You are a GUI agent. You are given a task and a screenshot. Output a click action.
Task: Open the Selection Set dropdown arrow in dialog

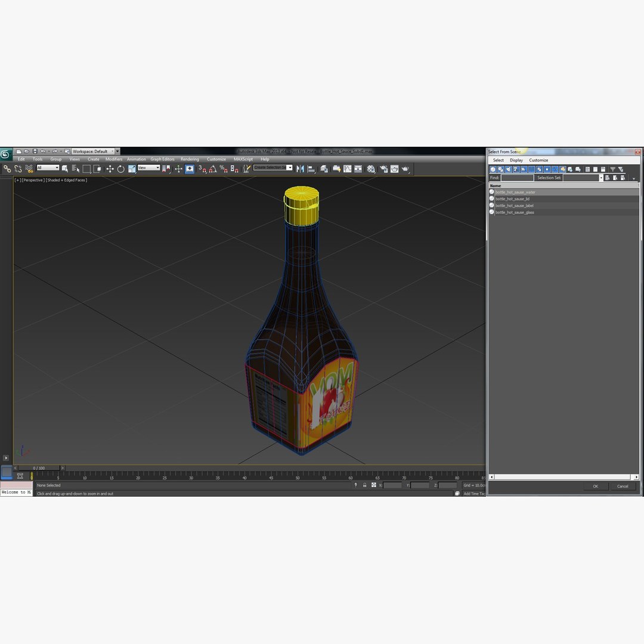pyautogui.click(x=601, y=178)
